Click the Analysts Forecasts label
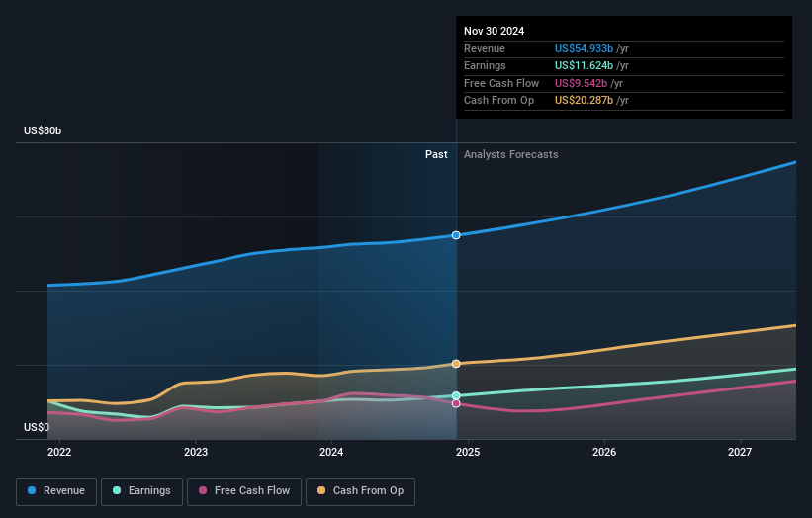812x518 pixels. pos(511,155)
